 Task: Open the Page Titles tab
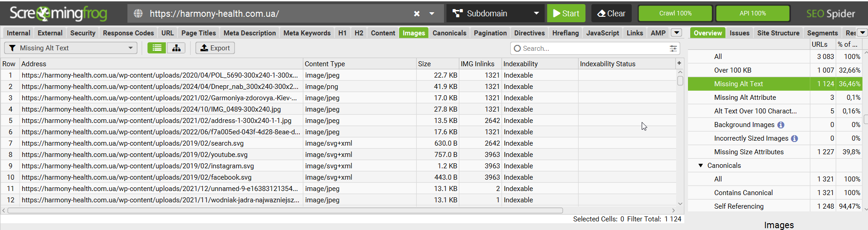[x=199, y=33]
